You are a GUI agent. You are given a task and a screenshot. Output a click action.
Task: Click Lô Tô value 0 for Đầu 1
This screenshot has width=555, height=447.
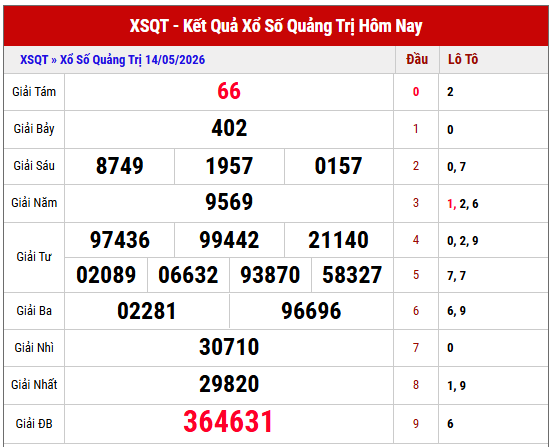tap(450, 130)
